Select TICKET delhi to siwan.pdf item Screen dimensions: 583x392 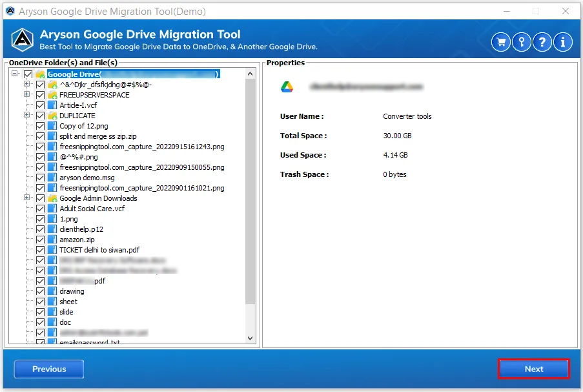point(99,250)
